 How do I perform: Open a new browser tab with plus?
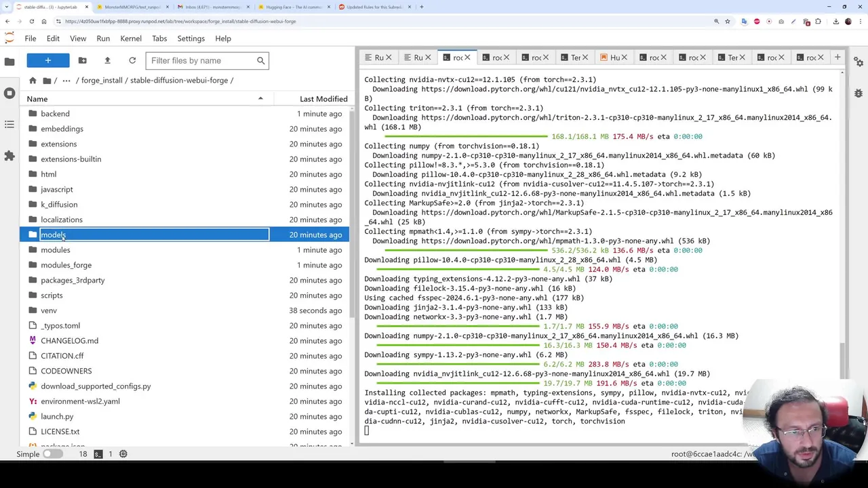[x=421, y=7]
